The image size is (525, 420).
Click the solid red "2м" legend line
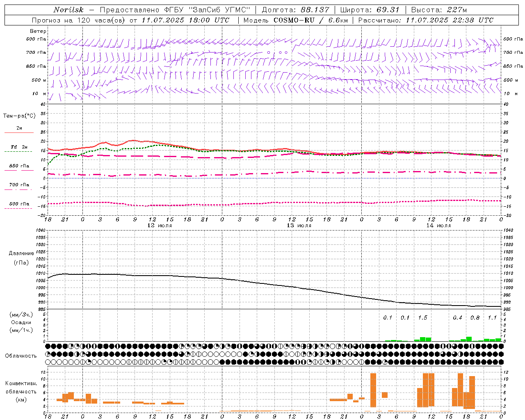19,133
